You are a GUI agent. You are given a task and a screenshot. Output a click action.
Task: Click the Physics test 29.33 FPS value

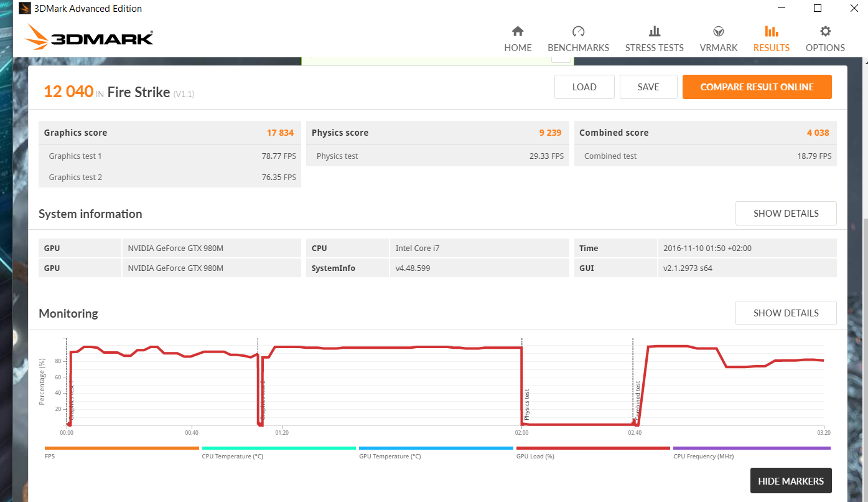tap(546, 156)
